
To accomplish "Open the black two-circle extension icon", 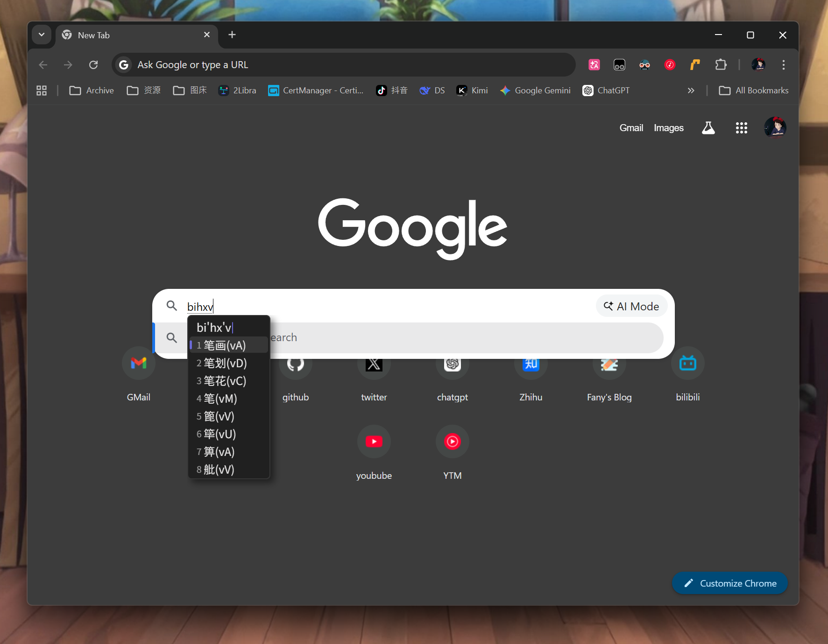I will [619, 65].
